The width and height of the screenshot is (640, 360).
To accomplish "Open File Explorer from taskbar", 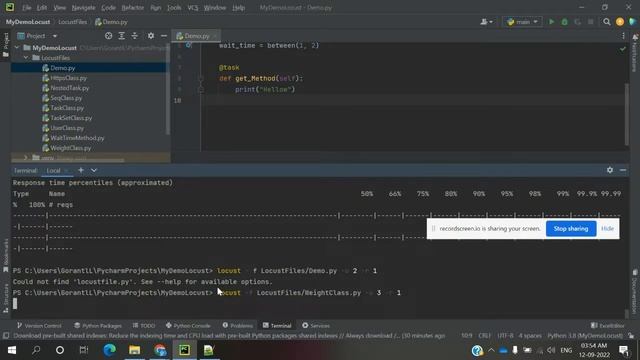I will (x=134, y=350).
